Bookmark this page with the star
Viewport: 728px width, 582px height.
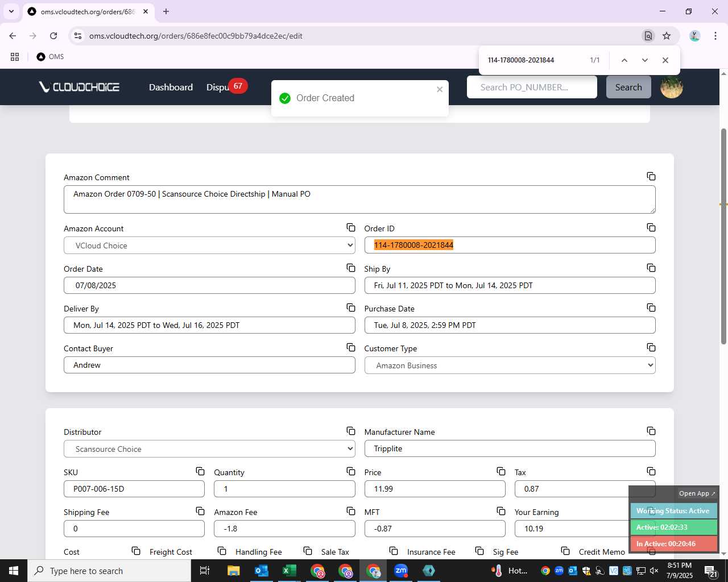coord(667,36)
